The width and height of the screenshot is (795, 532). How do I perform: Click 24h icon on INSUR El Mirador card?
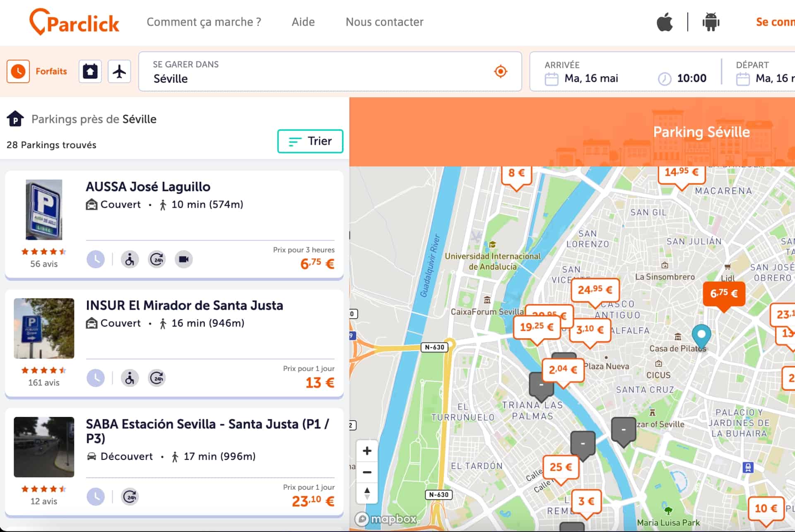[157, 378]
